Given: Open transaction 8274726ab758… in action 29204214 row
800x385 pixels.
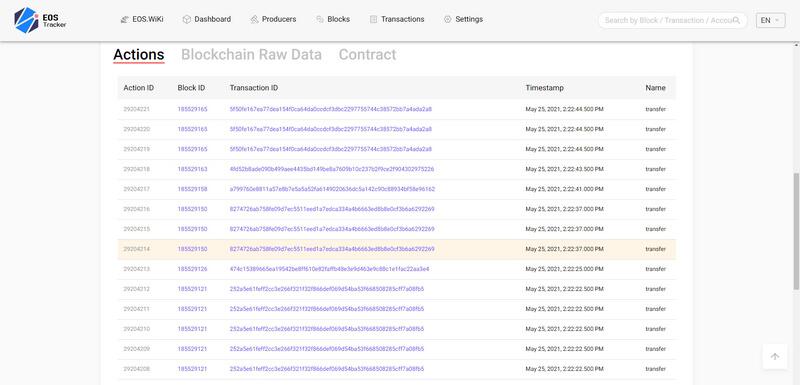Looking at the screenshot, I should point(332,249).
